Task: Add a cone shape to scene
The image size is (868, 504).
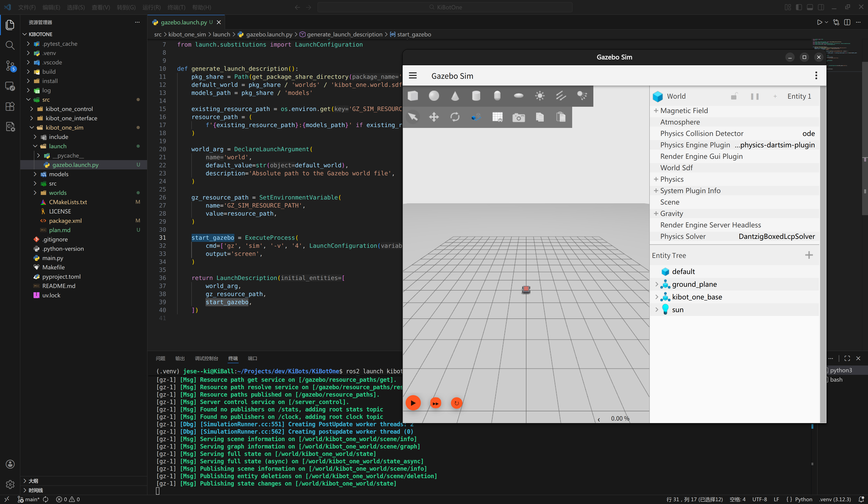Action: [455, 96]
